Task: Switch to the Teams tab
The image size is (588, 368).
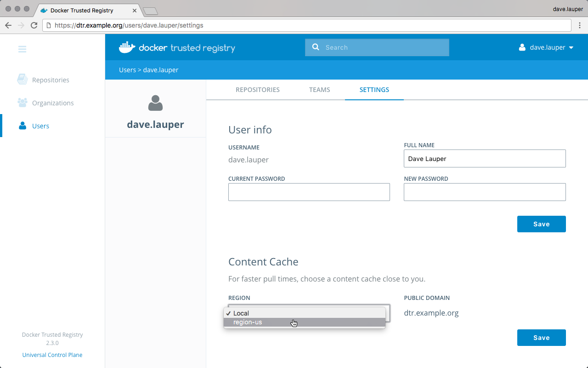Action: click(x=319, y=90)
